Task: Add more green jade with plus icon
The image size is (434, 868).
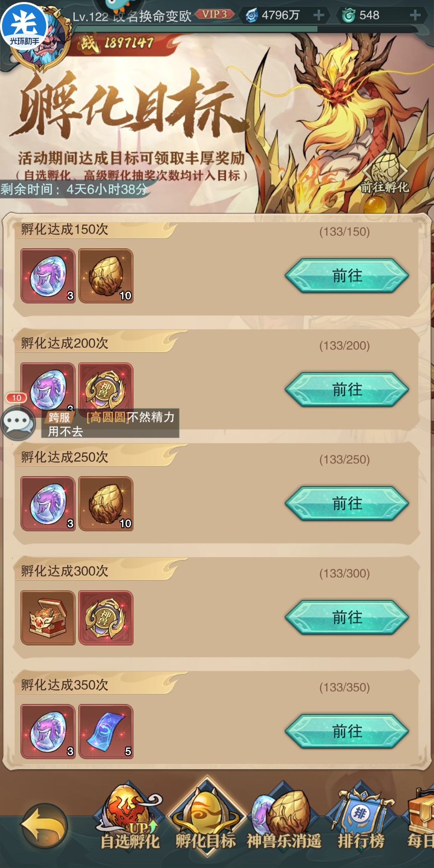Action: pyautogui.click(x=416, y=15)
